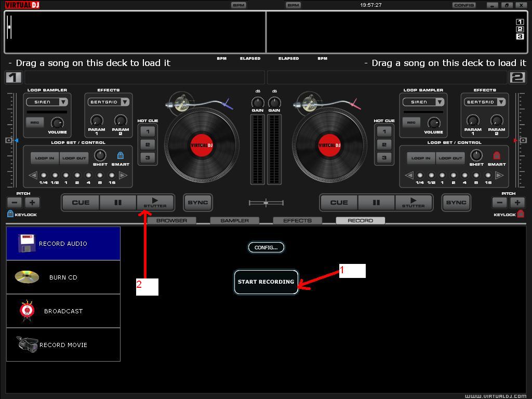Click Loop Out on the right deck
The height and width of the screenshot is (399, 532).
pos(450,158)
